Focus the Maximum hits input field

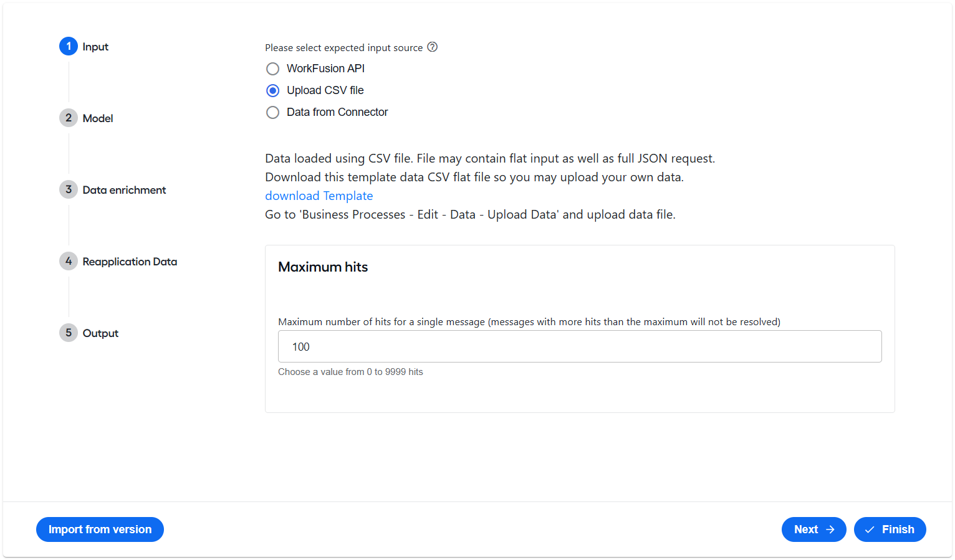580,346
